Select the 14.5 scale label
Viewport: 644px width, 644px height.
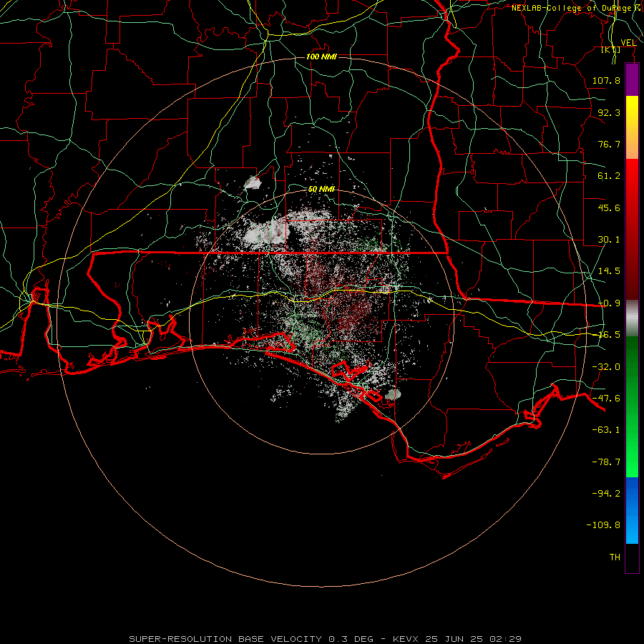pyautogui.click(x=609, y=271)
